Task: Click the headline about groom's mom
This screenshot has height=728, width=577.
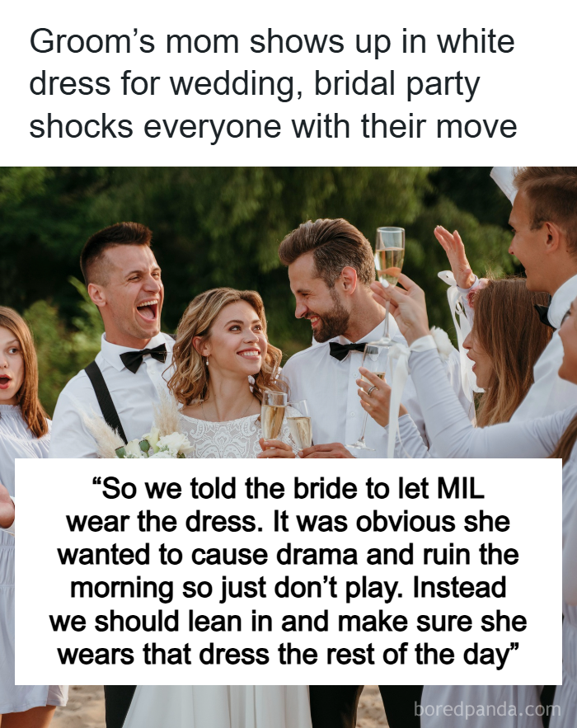Action: pyautogui.click(x=273, y=83)
